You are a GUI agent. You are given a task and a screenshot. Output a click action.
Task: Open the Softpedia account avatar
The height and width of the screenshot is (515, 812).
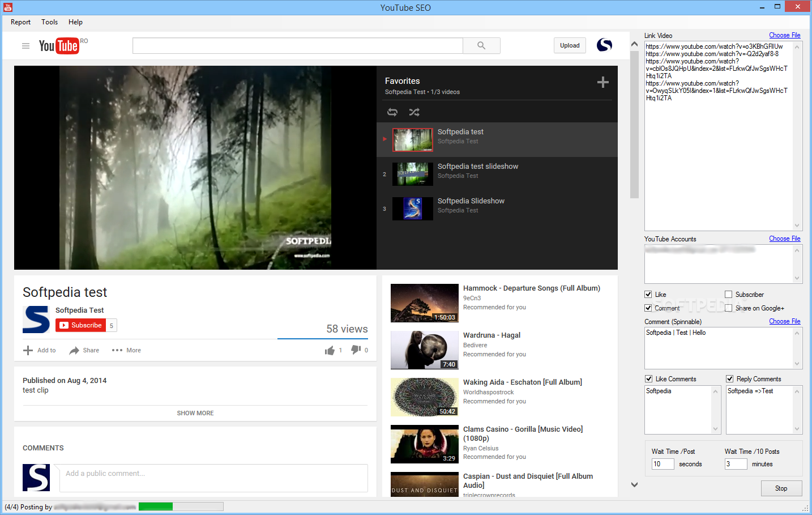605,45
